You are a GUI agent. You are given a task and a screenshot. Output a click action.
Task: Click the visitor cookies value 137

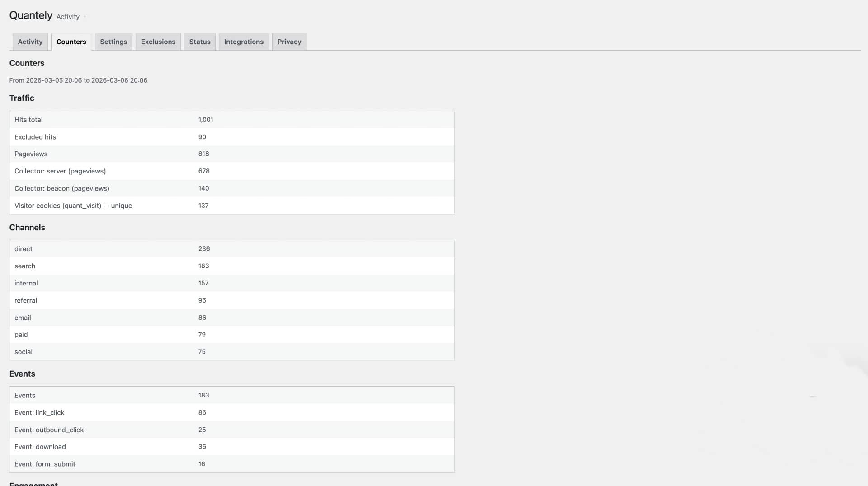203,206
